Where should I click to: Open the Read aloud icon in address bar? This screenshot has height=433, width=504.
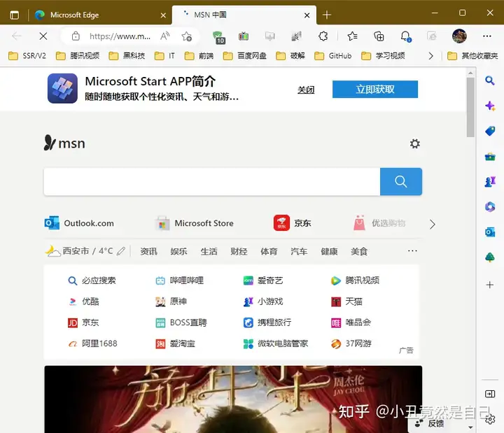165,36
